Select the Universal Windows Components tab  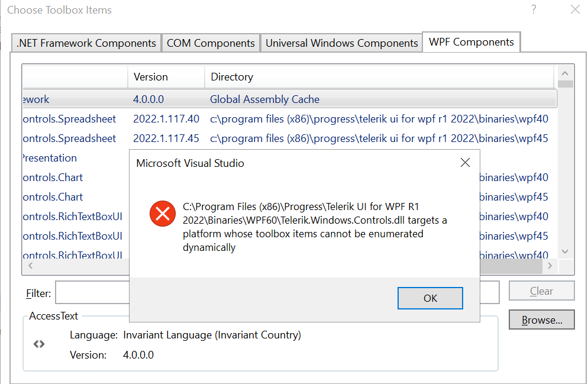pos(341,43)
